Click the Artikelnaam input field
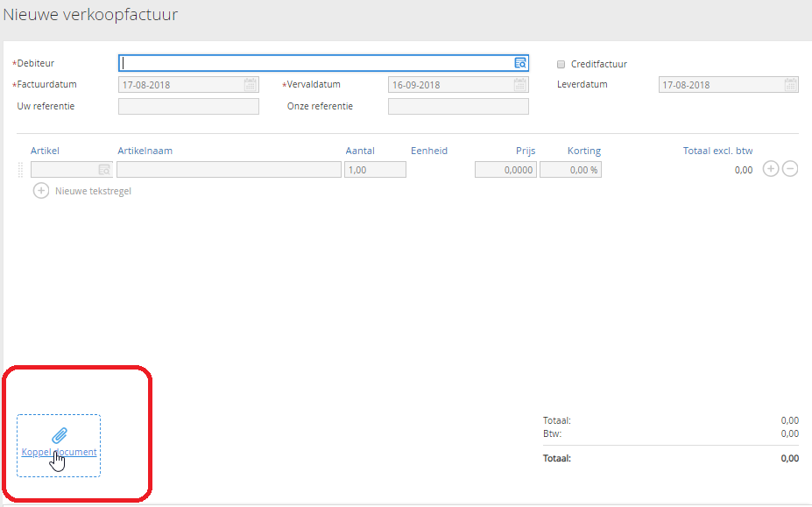This screenshot has width=812, height=507. click(229, 169)
